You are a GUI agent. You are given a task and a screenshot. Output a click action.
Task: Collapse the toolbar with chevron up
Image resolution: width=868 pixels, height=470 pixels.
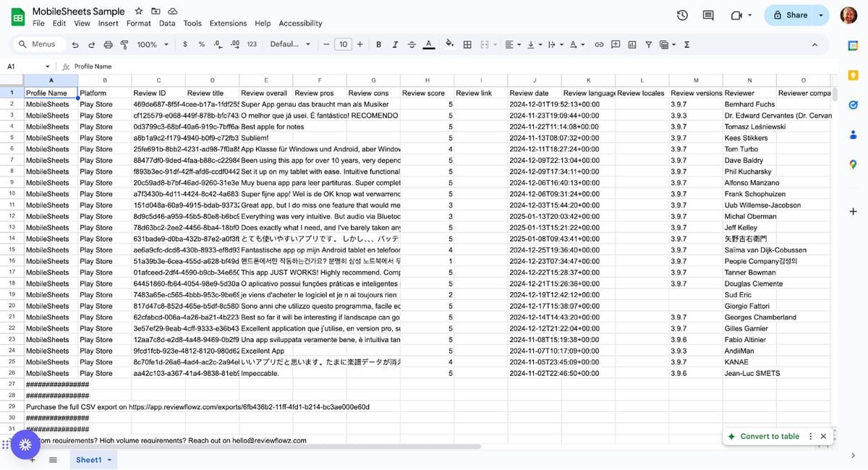point(815,44)
